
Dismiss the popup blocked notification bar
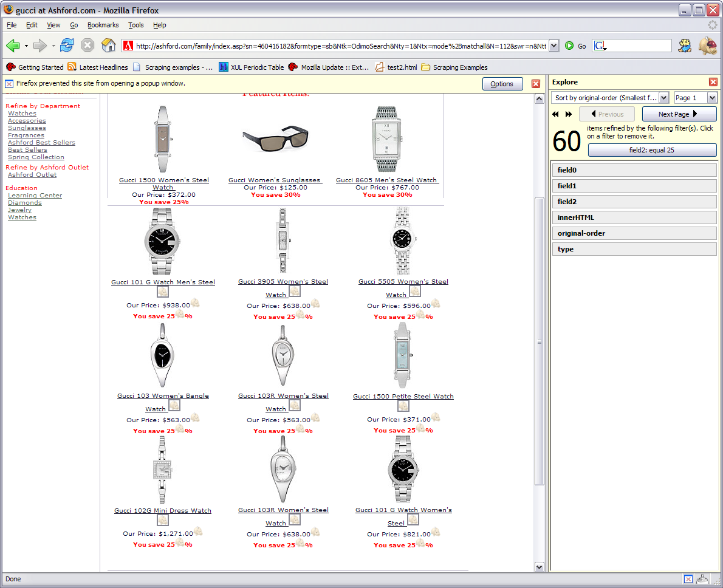click(536, 84)
